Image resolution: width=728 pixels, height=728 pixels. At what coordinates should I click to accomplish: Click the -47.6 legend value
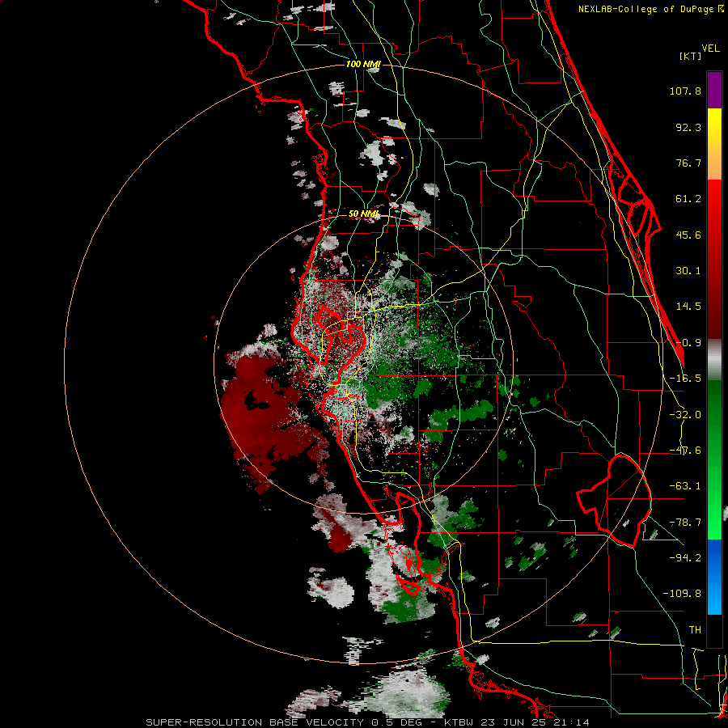point(685,451)
